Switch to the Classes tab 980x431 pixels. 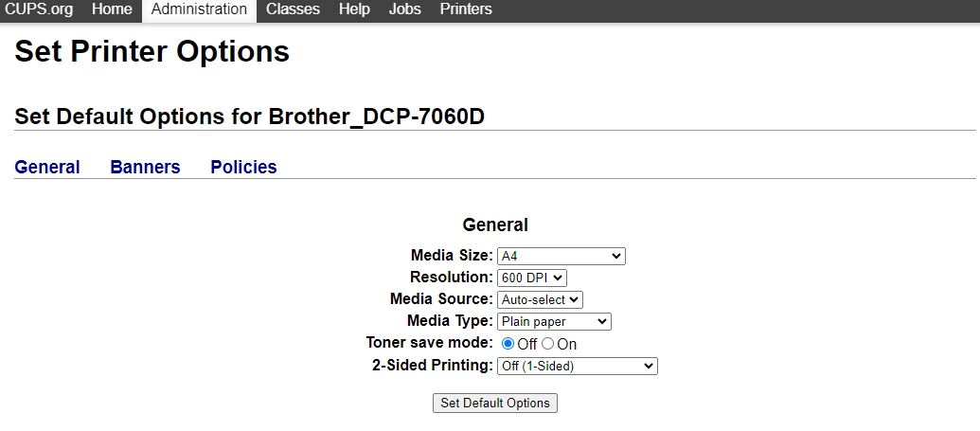pos(293,9)
